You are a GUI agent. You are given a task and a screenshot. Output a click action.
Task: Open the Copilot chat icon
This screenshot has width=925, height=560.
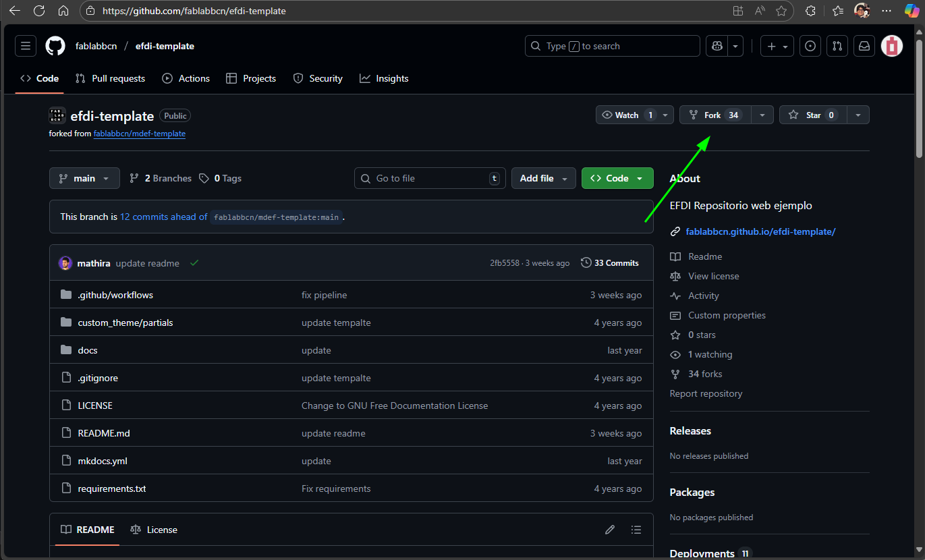(x=717, y=46)
